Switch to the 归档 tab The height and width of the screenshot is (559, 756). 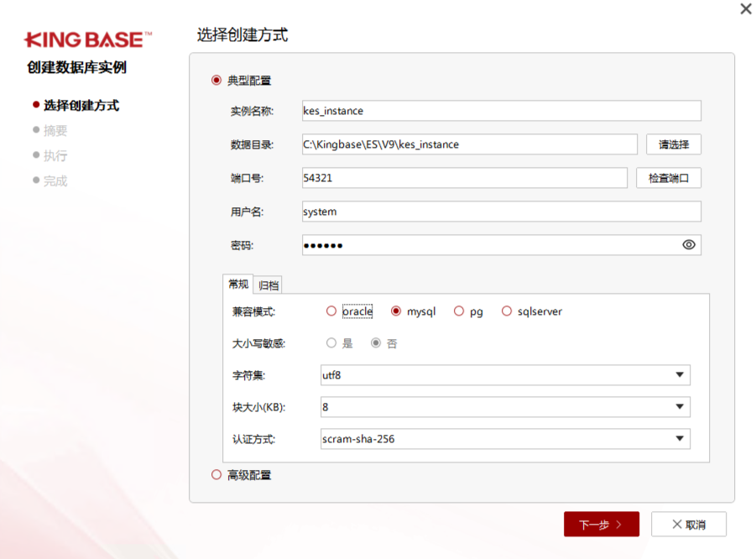pyautogui.click(x=268, y=285)
